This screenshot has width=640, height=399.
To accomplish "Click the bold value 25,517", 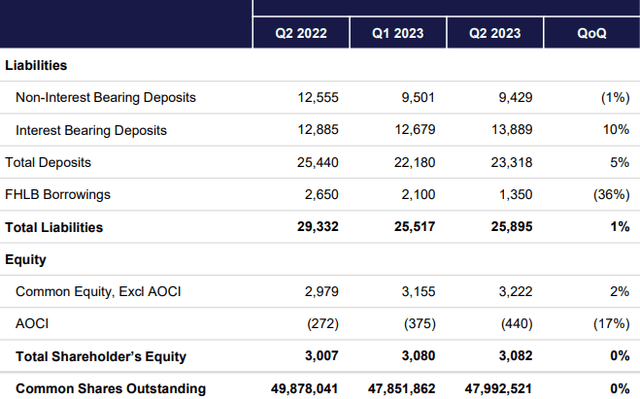I will [415, 227].
